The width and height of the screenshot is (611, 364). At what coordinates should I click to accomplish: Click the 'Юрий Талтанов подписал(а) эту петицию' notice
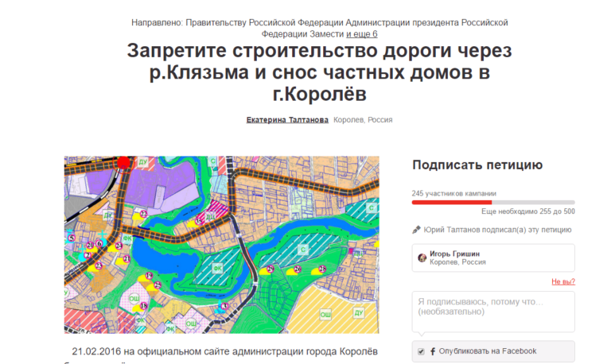(497, 230)
